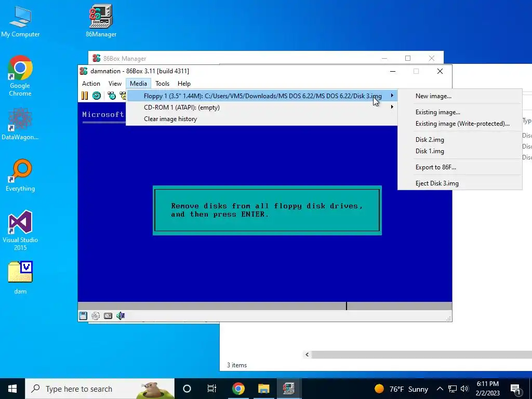Image resolution: width=532 pixels, height=399 pixels.
Task: Select the dam folder on the desktop
Action: click(20, 277)
